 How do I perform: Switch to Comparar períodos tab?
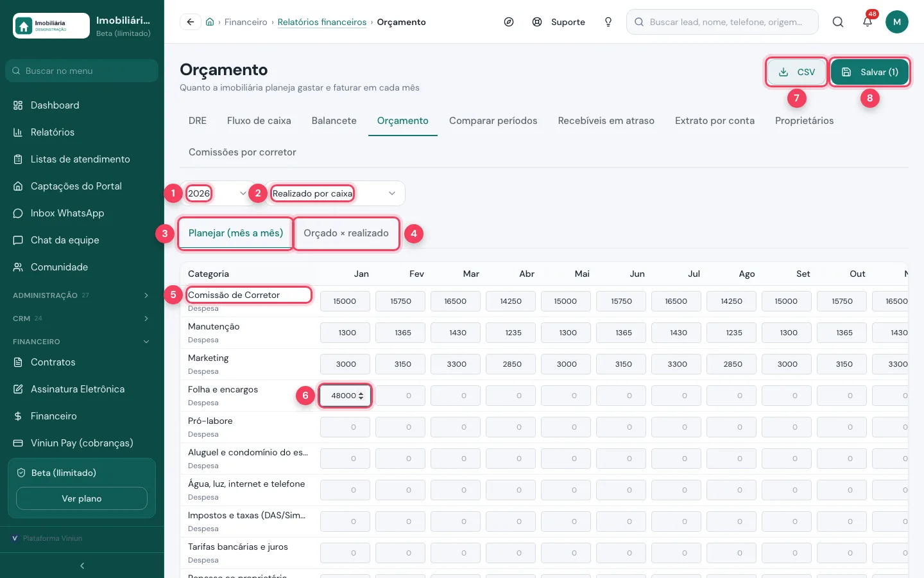[x=493, y=121]
